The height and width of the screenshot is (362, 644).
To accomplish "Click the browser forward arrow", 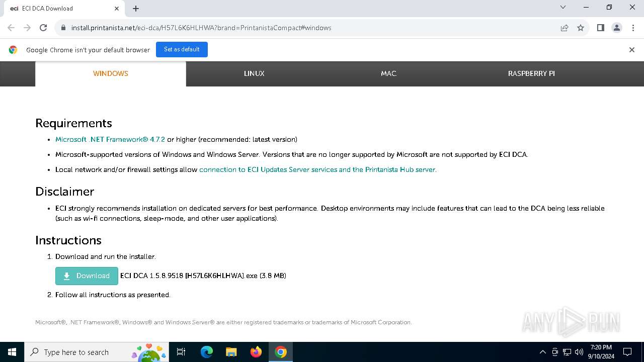I will point(27,28).
